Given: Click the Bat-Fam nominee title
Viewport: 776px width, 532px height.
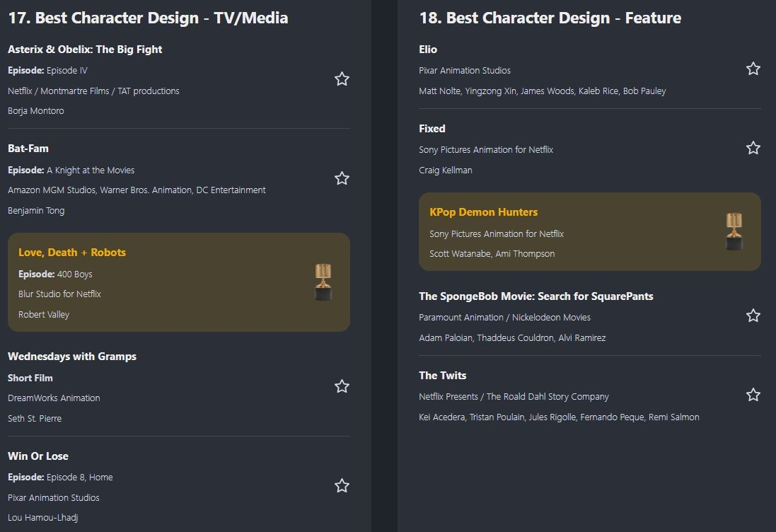Looking at the screenshot, I should [28, 149].
